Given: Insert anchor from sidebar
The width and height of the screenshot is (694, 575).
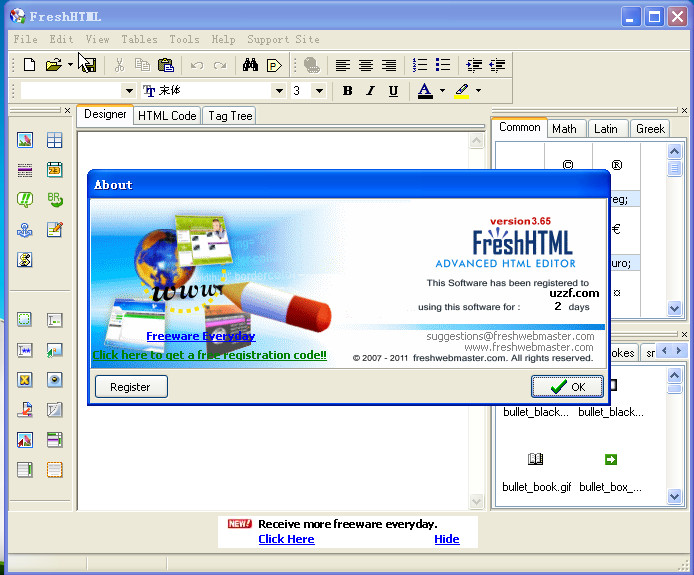Looking at the screenshot, I should pos(25,230).
